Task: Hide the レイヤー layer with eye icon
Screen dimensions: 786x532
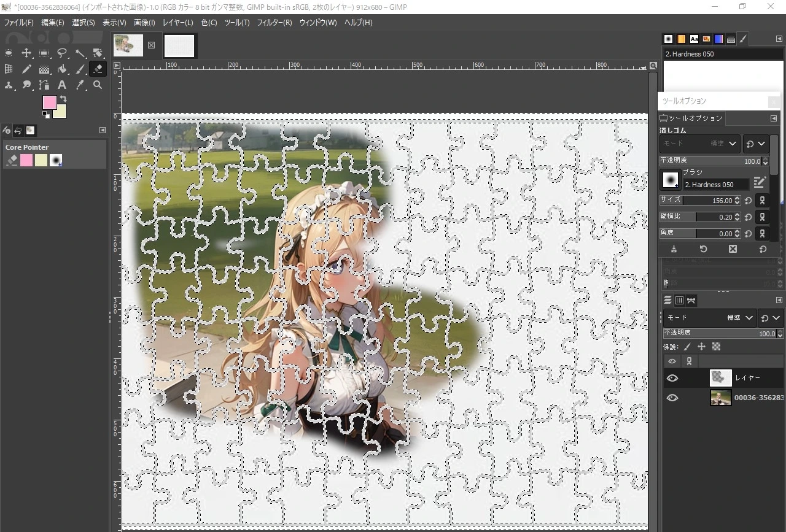Action: (x=672, y=378)
